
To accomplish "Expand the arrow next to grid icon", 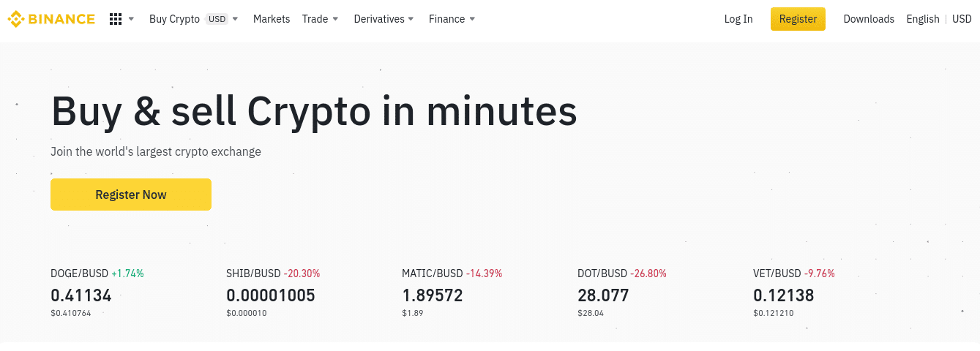I will click(x=131, y=19).
